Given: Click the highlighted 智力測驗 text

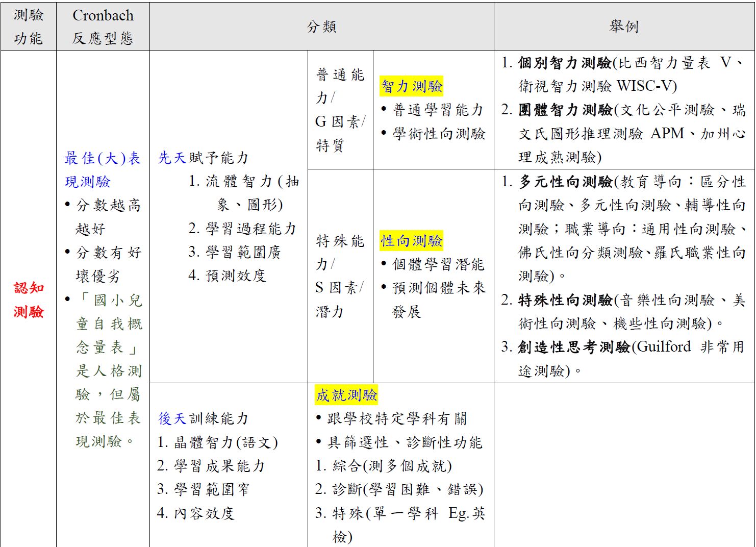Looking at the screenshot, I should pyautogui.click(x=411, y=86).
